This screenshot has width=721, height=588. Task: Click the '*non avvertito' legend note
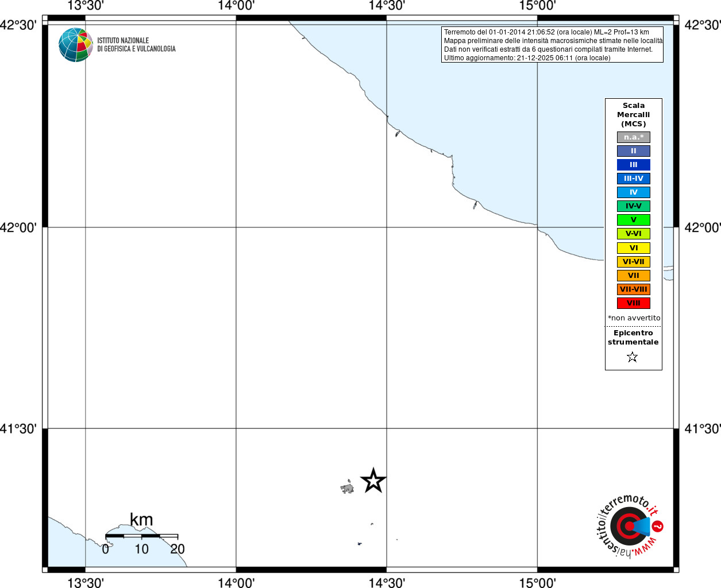click(634, 318)
